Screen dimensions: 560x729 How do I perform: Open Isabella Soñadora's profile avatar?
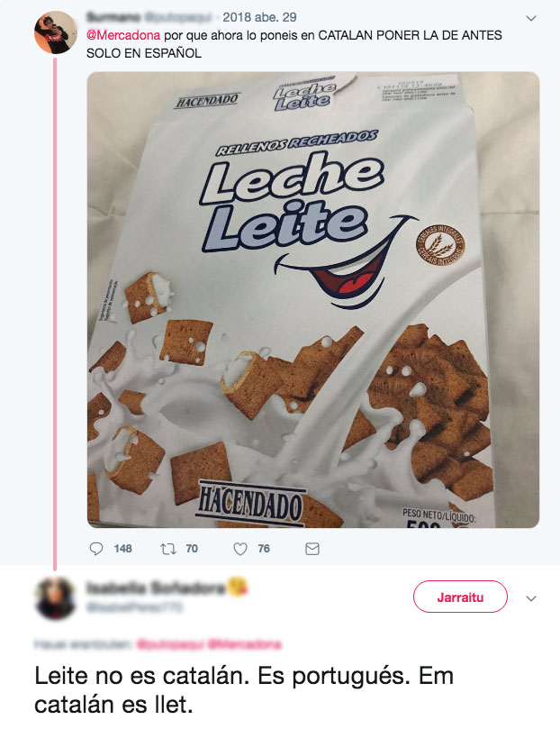(x=55, y=597)
